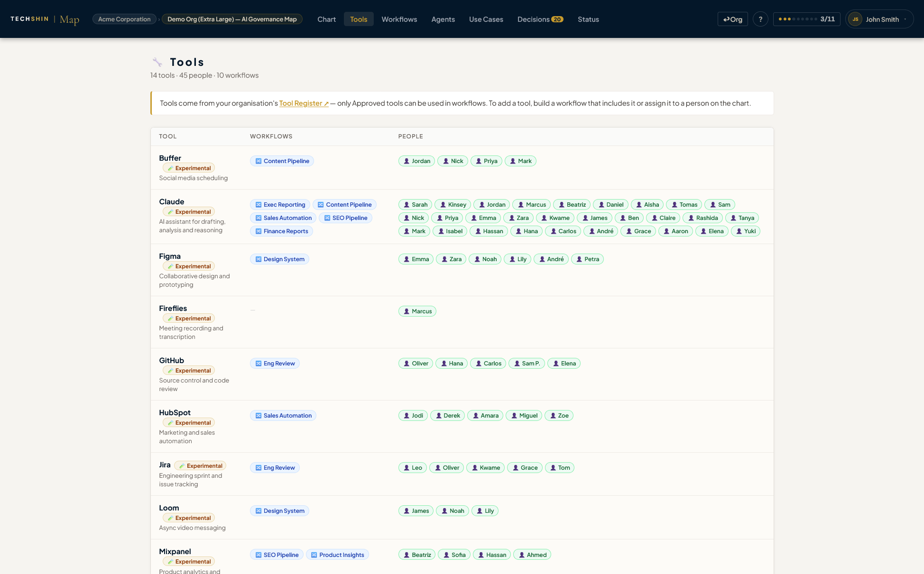
Task: Click Eng Review chip in Jira row
Action: pyautogui.click(x=275, y=468)
